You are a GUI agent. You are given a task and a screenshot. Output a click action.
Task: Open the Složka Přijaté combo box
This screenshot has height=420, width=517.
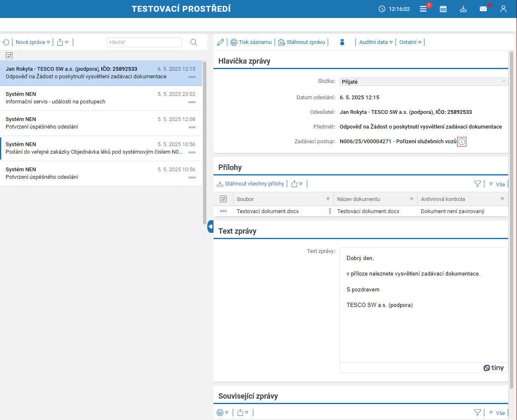click(423, 82)
